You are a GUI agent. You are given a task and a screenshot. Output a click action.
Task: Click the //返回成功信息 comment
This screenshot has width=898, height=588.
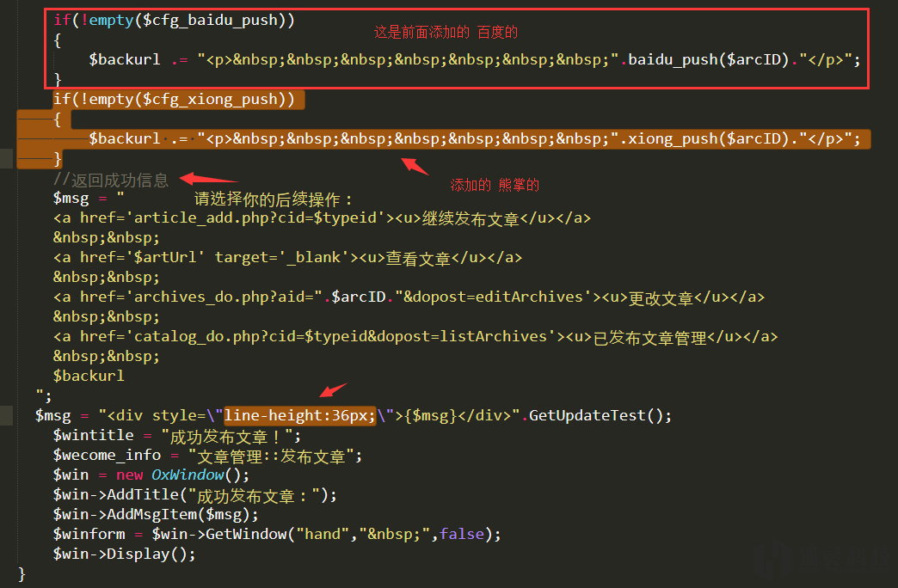pyautogui.click(x=111, y=180)
